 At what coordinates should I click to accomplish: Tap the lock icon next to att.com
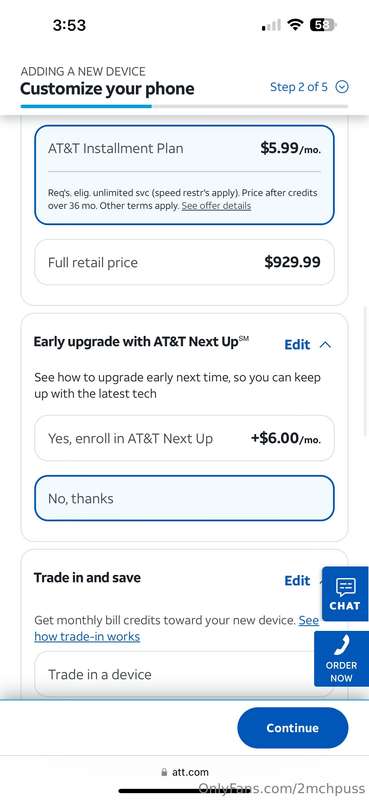pyautogui.click(x=164, y=772)
